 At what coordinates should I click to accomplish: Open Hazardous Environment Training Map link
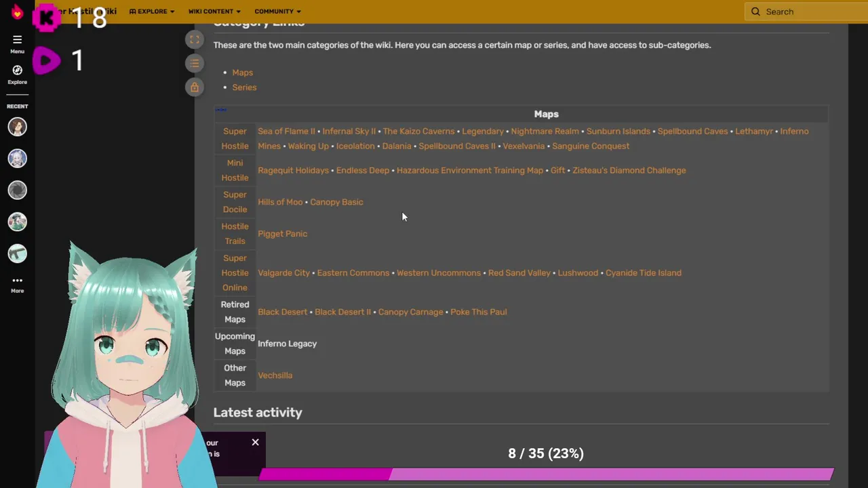click(470, 171)
